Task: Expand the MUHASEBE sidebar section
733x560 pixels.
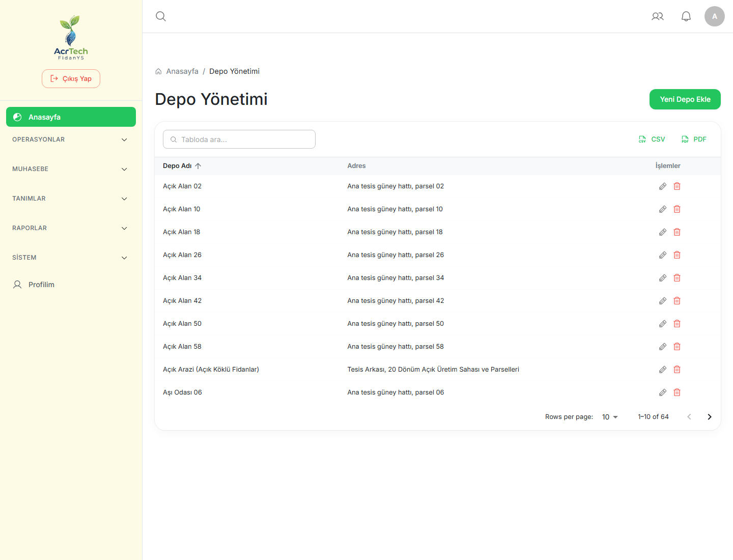Action: click(71, 169)
